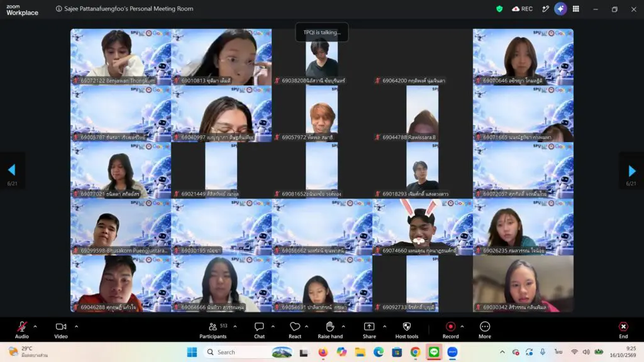Expand the Video options chevron
Screen dimensions: 644x362
tap(76, 327)
